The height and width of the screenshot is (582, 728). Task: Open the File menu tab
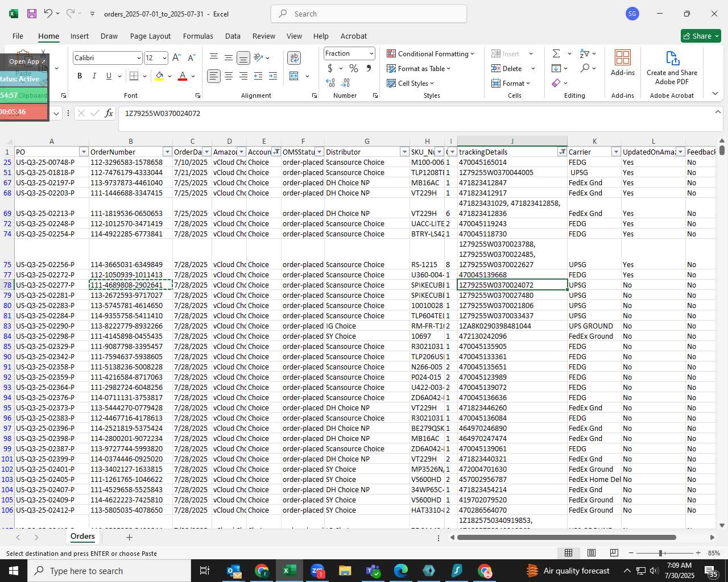(18, 36)
